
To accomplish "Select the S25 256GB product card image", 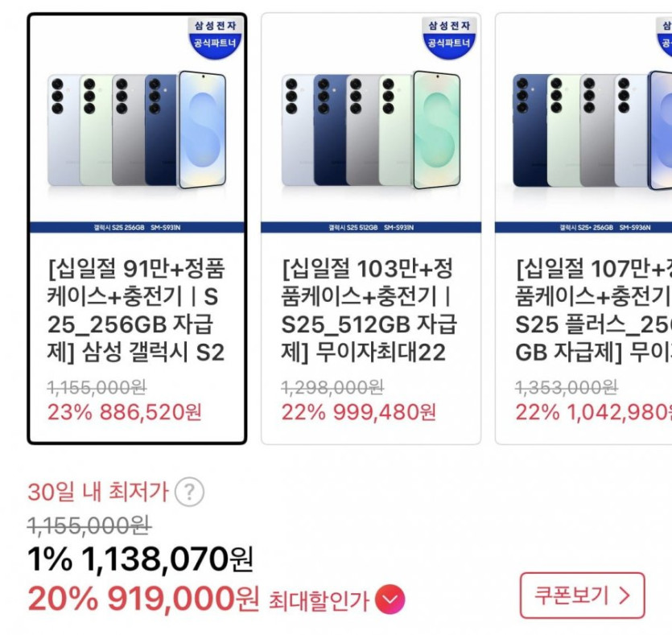I will [x=137, y=129].
